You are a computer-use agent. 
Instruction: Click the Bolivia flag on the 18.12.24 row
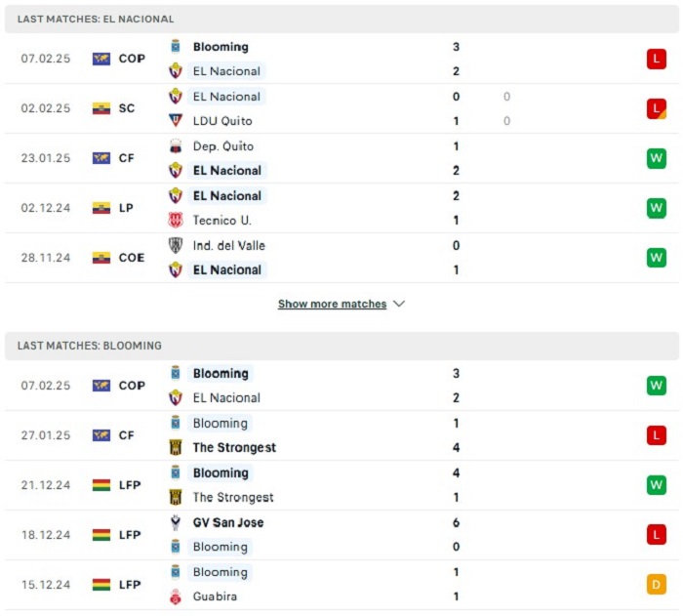point(101,535)
